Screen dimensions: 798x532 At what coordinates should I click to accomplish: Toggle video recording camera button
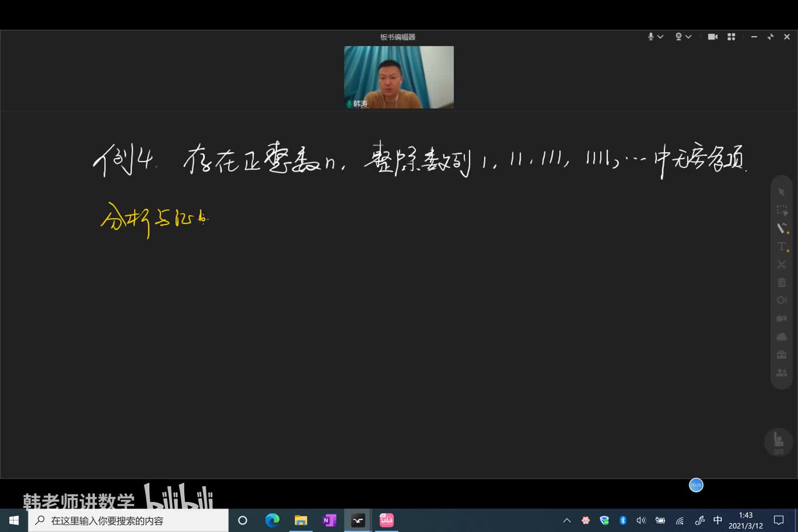712,37
